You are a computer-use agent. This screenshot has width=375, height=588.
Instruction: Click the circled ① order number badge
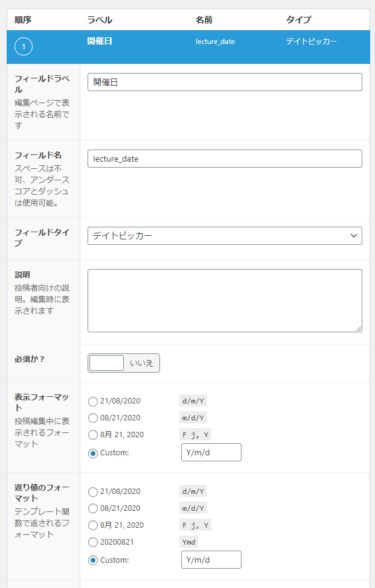pos(23,46)
